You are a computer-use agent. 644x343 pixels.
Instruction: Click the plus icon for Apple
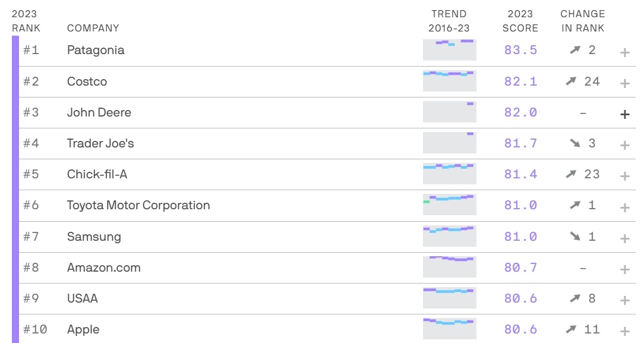coord(625,331)
